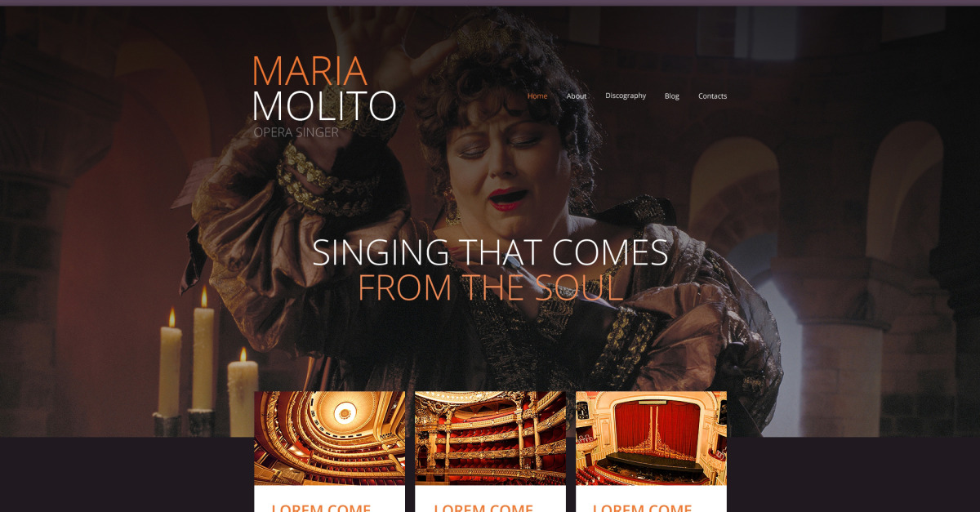
Task: Go to the About page
Action: click(x=577, y=96)
